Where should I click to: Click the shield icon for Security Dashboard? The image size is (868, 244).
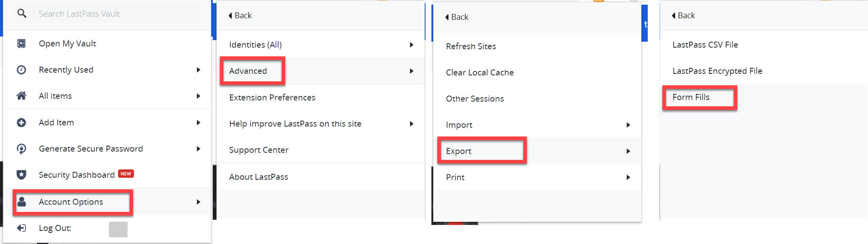(x=21, y=175)
